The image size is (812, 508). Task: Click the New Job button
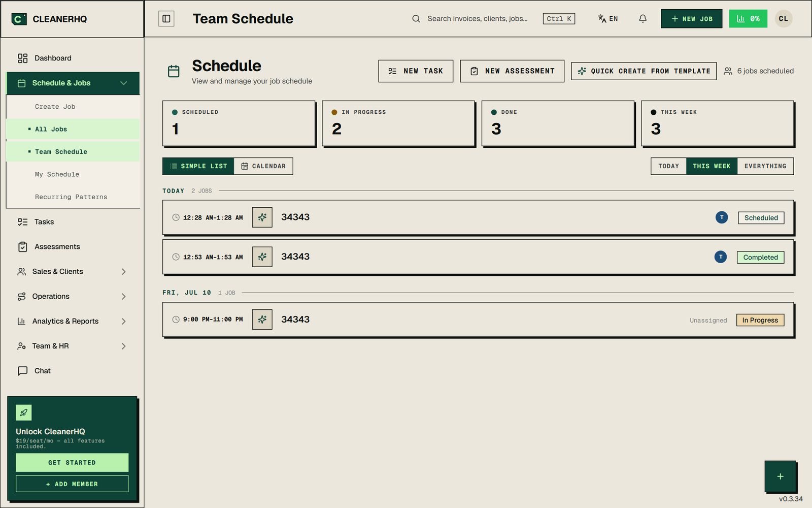click(691, 19)
